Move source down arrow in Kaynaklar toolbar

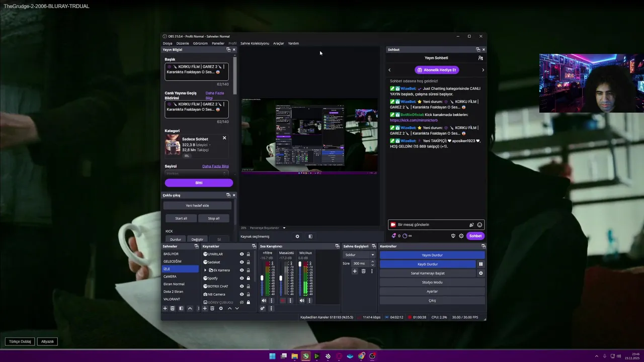237,308
